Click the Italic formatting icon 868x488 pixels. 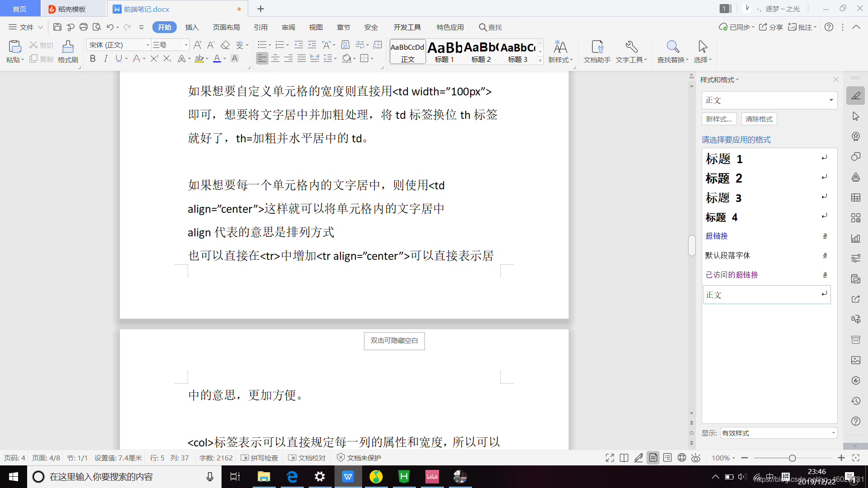pos(106,58)
